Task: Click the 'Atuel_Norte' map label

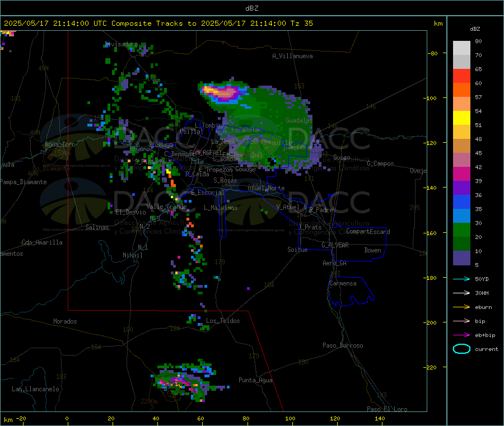Action: point(266,188)
